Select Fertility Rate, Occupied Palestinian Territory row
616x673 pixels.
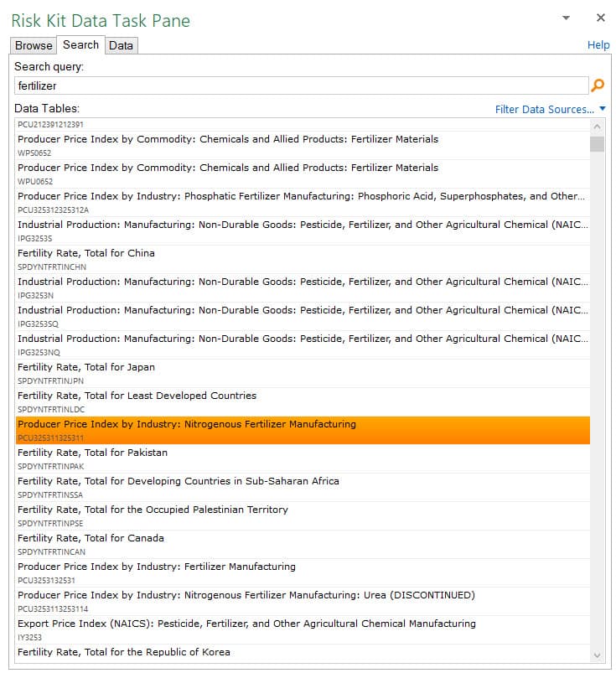coord(303,515)
